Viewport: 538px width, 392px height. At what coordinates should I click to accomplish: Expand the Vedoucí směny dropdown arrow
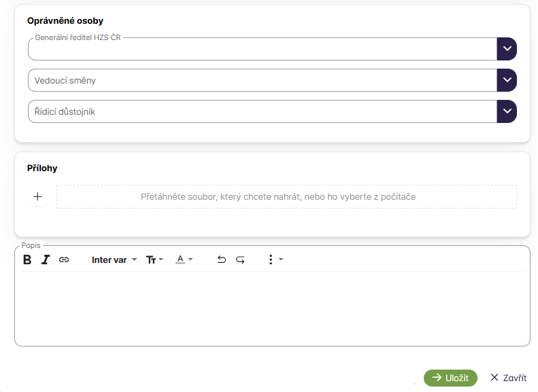[x=507, y=80]
